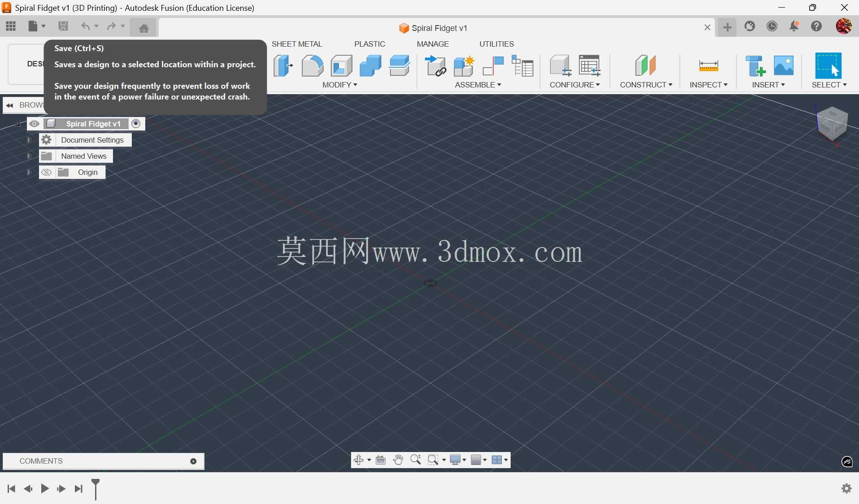Open timeline settings gear
859x504 pixels.
(846, 488)
